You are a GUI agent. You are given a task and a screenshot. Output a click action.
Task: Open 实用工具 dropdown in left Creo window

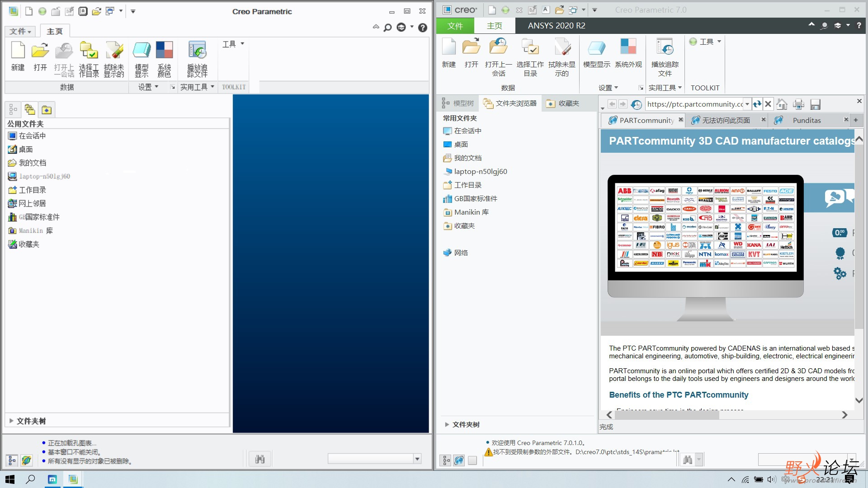click(x=197, y=87)
